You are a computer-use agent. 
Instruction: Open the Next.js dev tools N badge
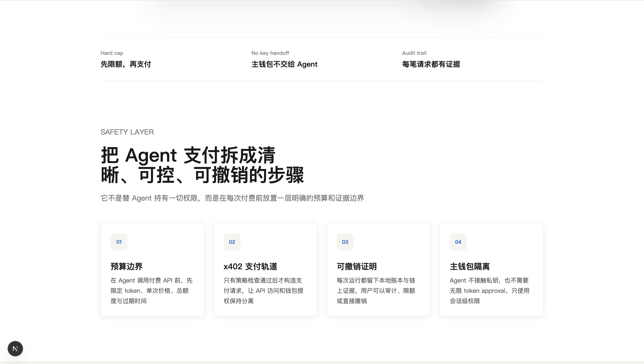pyautogui.click(x=15, y=349)
